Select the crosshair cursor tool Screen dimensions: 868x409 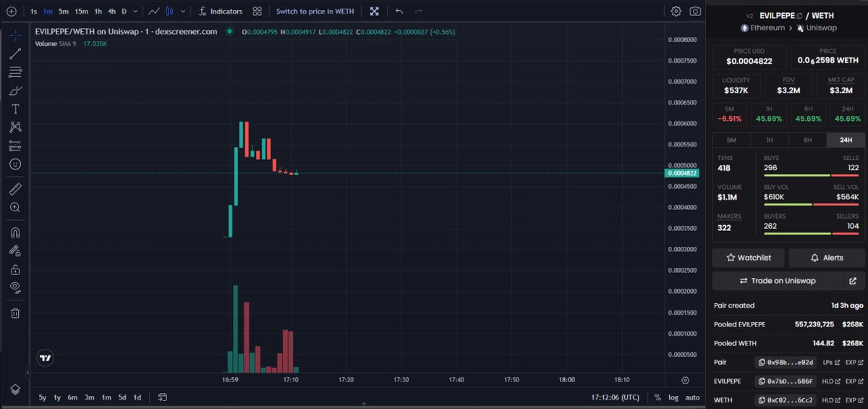click(15, 35)
